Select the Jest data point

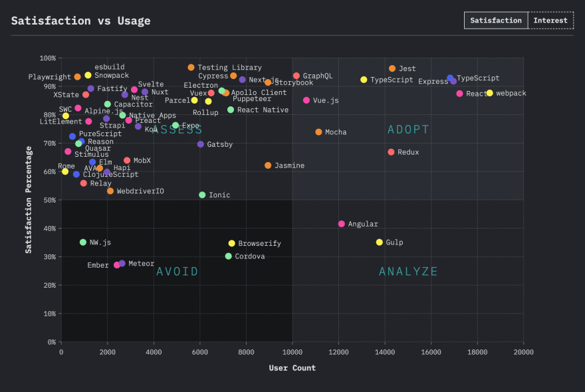point(392,68)
